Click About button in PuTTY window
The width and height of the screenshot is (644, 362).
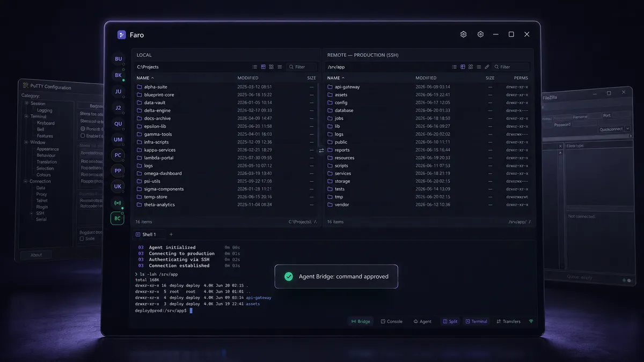[36, 255]
